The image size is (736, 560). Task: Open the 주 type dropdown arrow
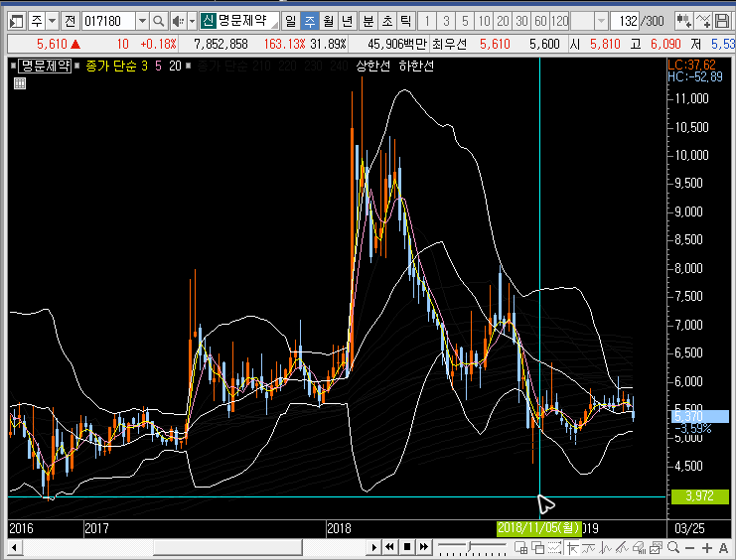tap(52, 21)
